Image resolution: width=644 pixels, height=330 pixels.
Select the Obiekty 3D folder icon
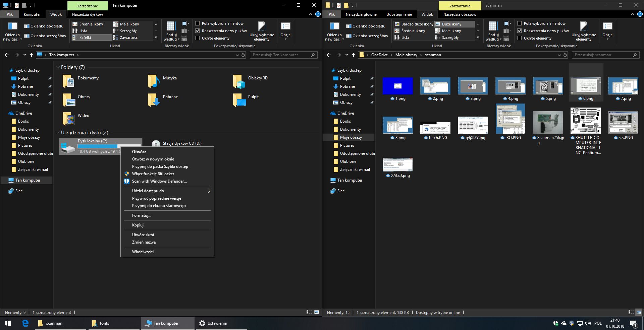coord(238,81)
